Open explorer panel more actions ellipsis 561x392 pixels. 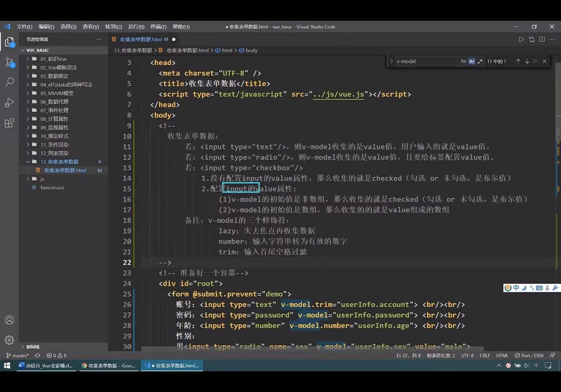(x=99, y=39)
